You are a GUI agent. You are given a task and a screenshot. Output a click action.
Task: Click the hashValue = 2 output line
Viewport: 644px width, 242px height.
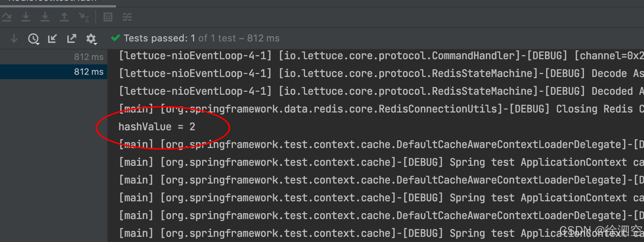(x=157, y=127)
